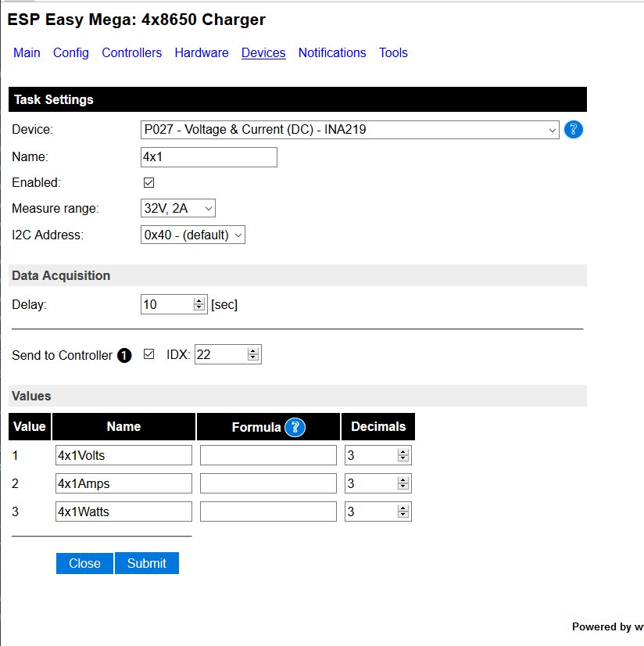644x646 pixels.
Task: Decrease the Delay value with spinner
Action: click(x=199, y=308)
